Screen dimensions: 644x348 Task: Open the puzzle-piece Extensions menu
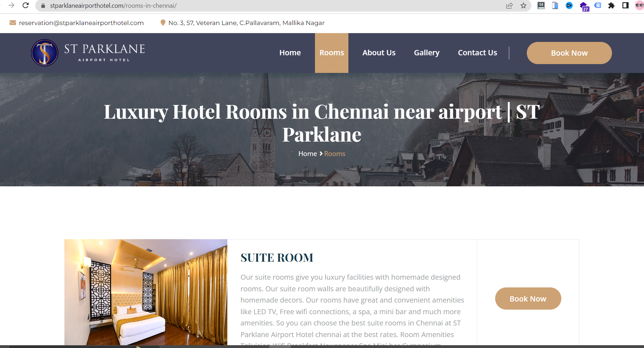[611, 6]
